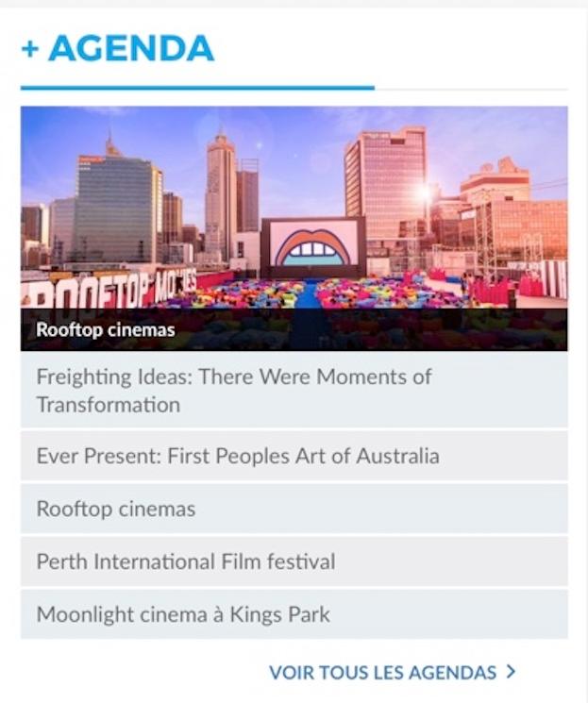Click the thin grey divider beside blue underline
The image size is (588, 703).
point(471,89)
